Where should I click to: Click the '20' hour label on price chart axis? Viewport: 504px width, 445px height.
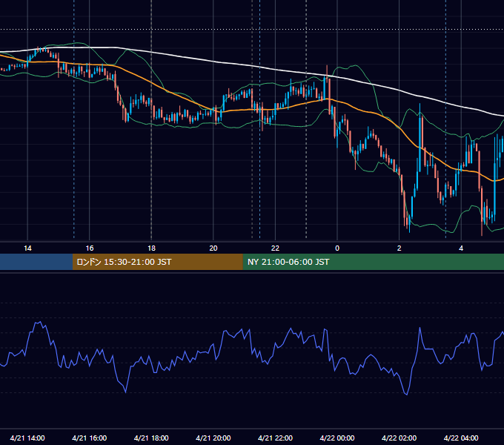213,248
